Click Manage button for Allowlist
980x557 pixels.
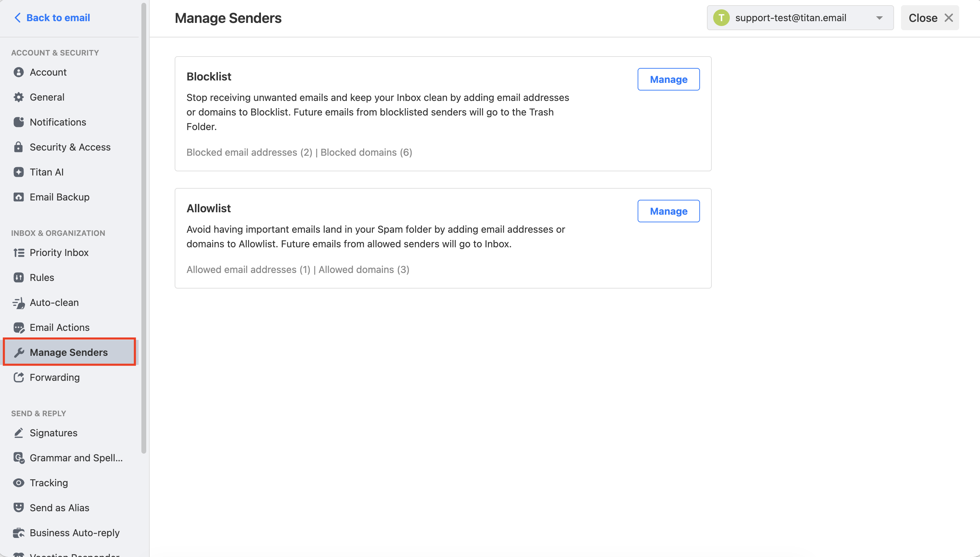tap(668, 211)
